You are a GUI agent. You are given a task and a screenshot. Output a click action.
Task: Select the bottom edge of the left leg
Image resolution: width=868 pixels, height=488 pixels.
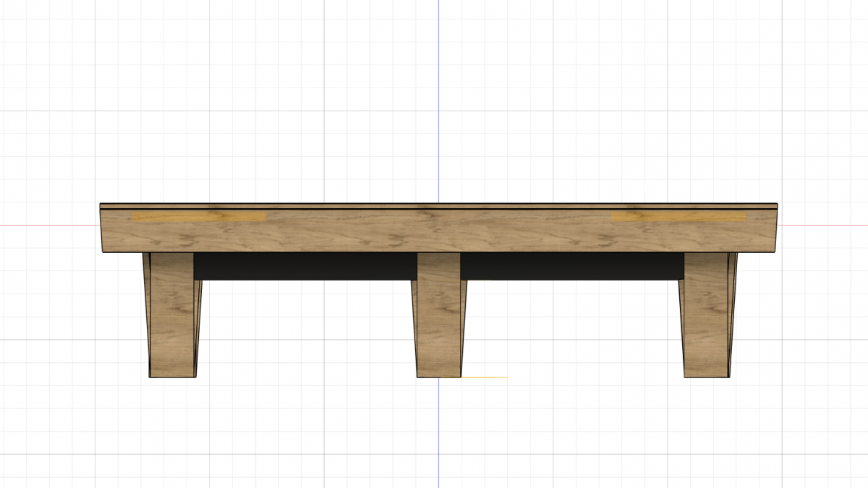172,377
